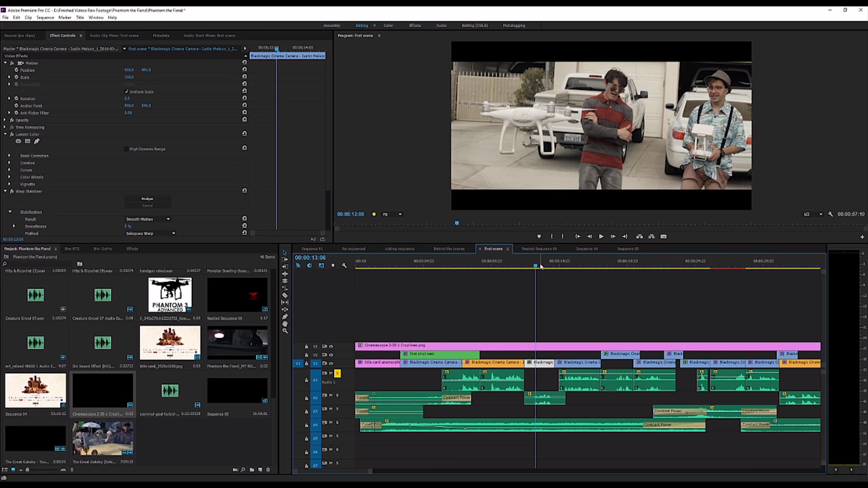868x488 pixels.
Task: Select the Razor tool
Action: (x=285, y=295)
